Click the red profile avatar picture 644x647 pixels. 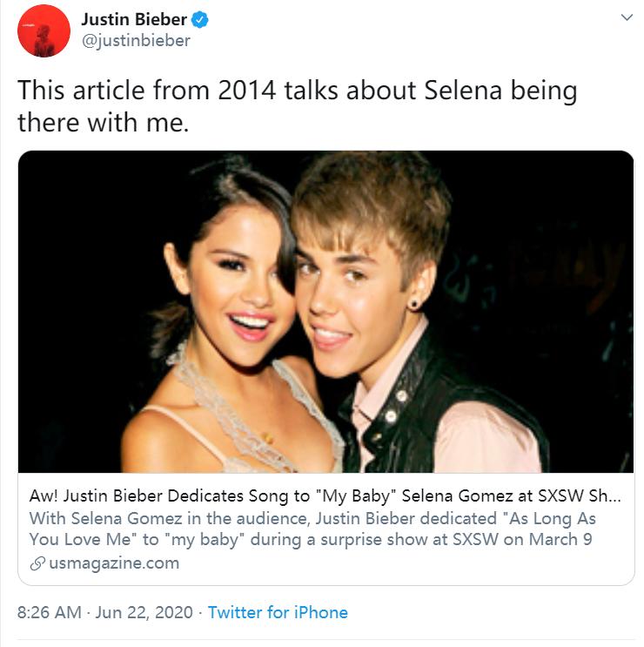44,30
